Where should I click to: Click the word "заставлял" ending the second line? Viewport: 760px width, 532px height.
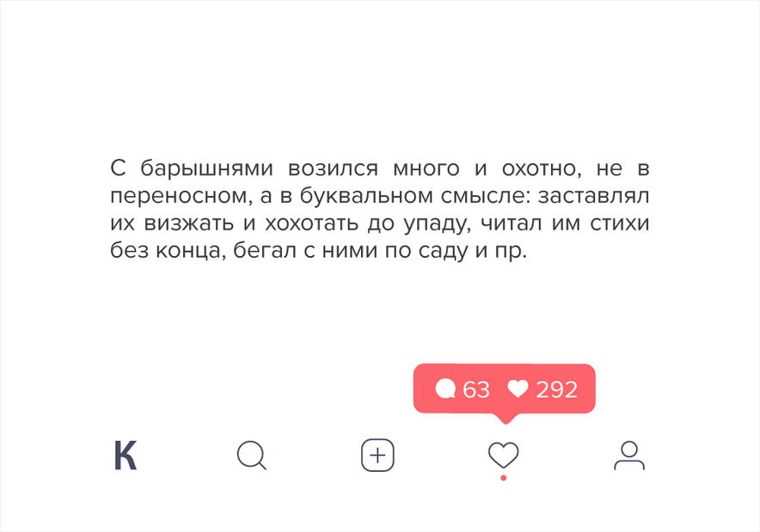pos(594,196)
